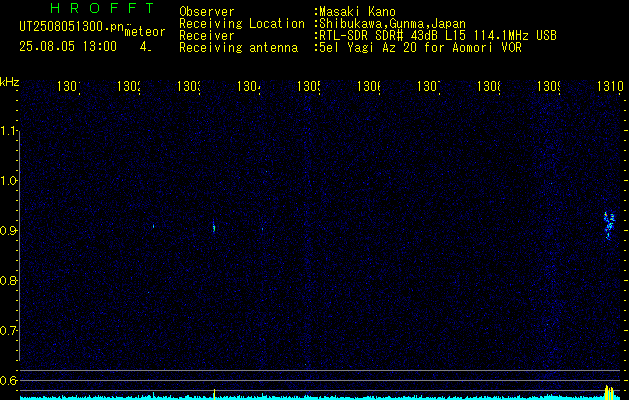Click the "Receiver" field label

tap(207, 36)
